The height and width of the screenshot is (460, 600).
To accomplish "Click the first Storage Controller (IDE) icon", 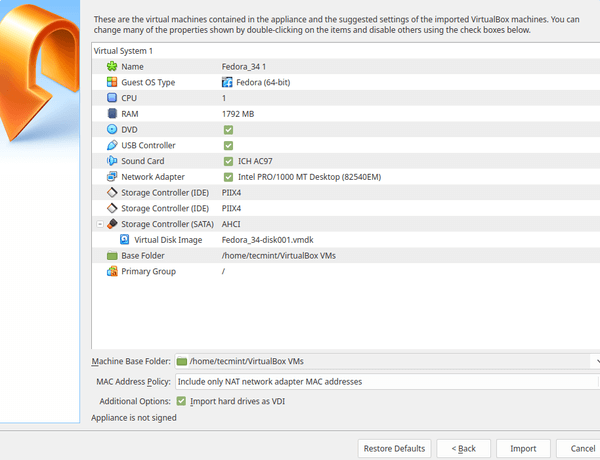I will point(112,192).
